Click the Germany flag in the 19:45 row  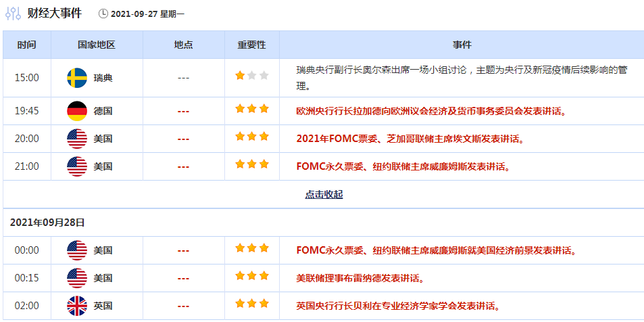tap(77, 111)
